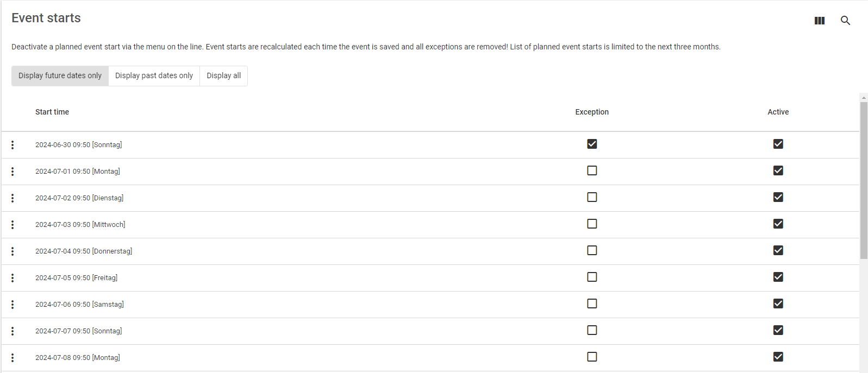
Task: Open three-dot menu for 2024-07-01 Montag
Action: coord(13,172)
